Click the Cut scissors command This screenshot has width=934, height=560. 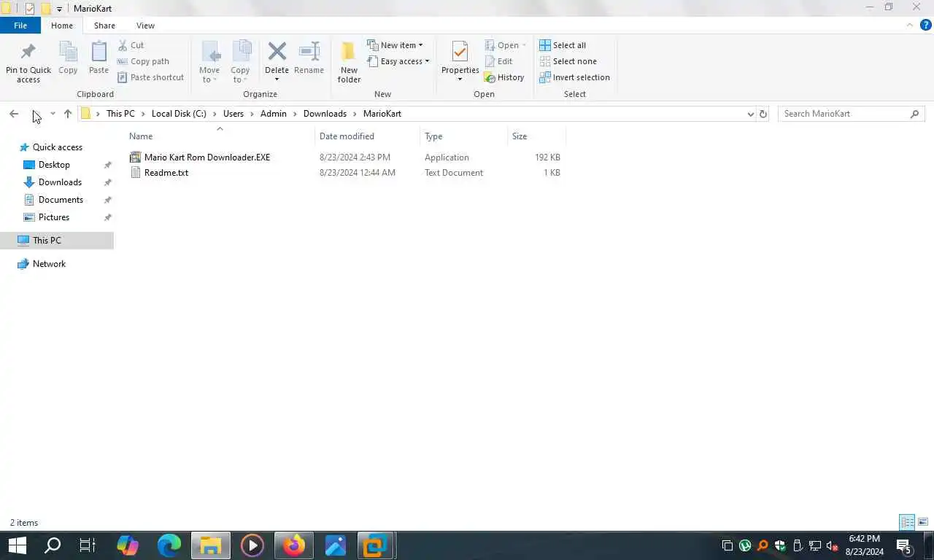coord(131,45)
